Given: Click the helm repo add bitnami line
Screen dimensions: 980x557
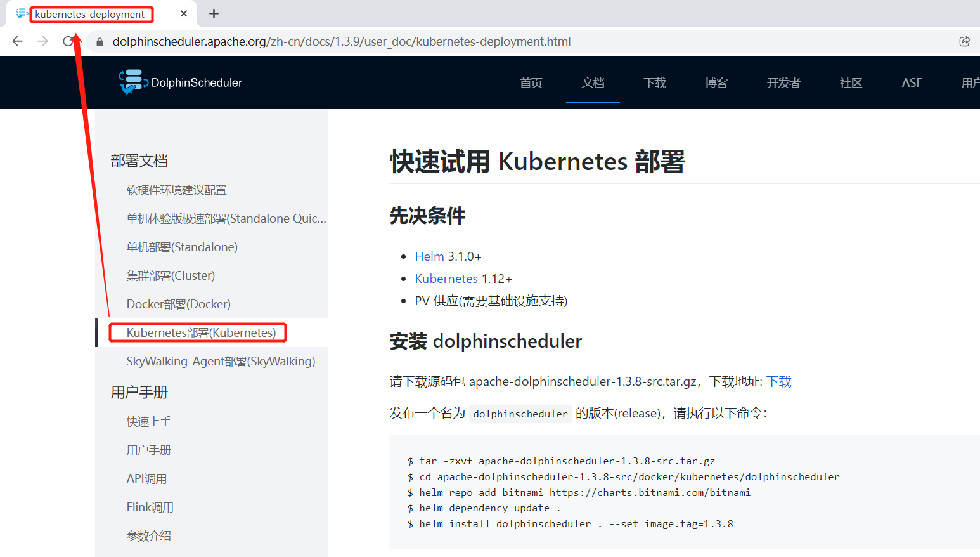Looking at the screenshot, I should (x=579, y=493).
